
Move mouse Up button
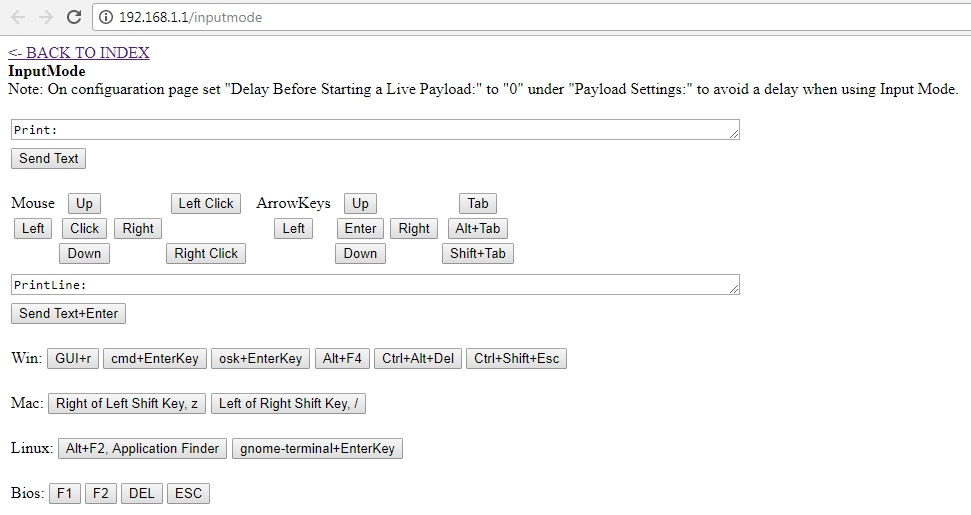point(84,204)
